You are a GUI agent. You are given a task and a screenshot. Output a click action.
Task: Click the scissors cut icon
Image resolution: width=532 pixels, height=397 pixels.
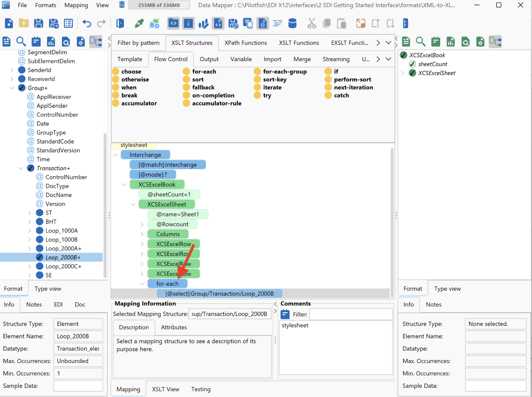coord(312,23)
